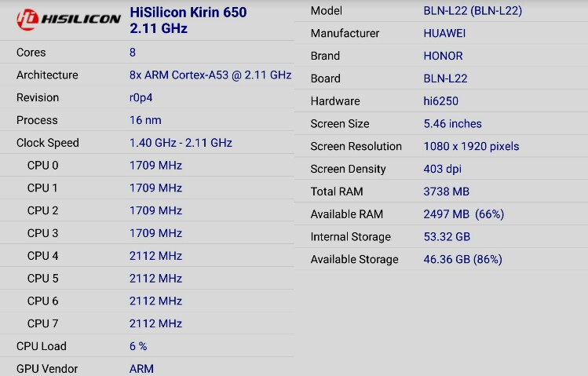Select the Hardware hi6250 row
The width and height of the screenshot is (588, 376).
[441, 100]
